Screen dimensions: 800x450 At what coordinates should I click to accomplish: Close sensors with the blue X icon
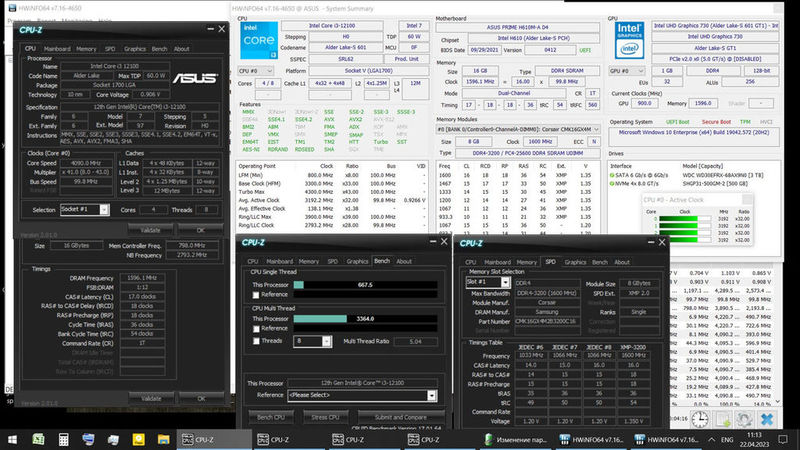767,419
